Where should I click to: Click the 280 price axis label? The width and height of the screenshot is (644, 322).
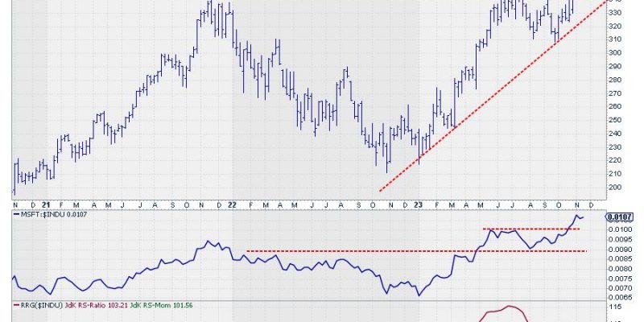click(x=614, y=80)
